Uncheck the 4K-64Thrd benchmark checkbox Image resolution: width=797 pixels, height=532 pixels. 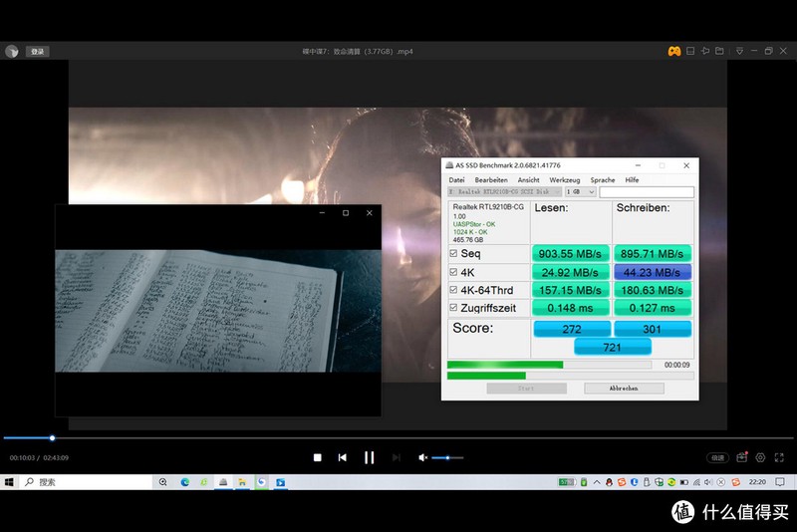click(453, 290)
